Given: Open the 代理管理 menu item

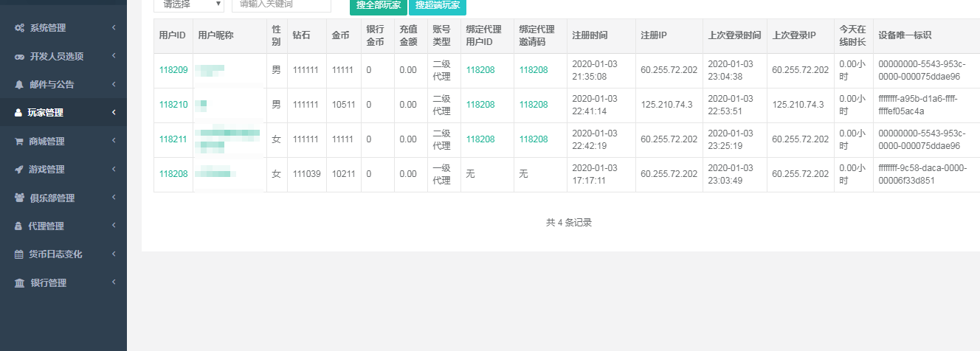Looking at the screenshot, I should click(46, 226).
